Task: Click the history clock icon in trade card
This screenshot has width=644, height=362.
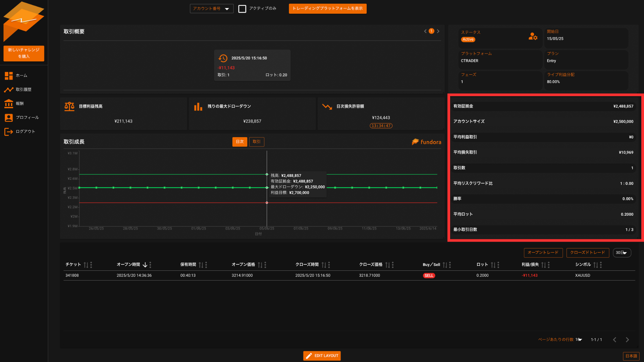Action: click(223, 58)
